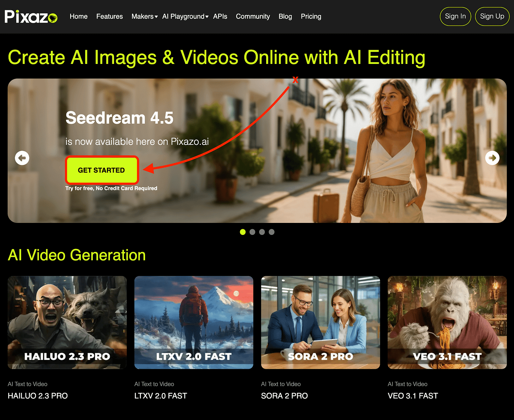Viewport: 514px width, 420px height.
Task: Open the Home nav item
Action: [79, 17]
